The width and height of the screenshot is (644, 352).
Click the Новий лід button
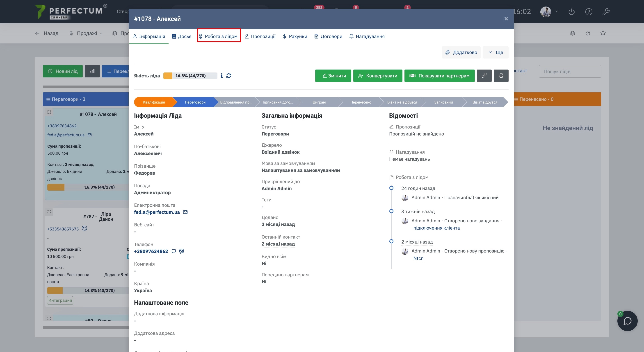(x=63, y=71)
